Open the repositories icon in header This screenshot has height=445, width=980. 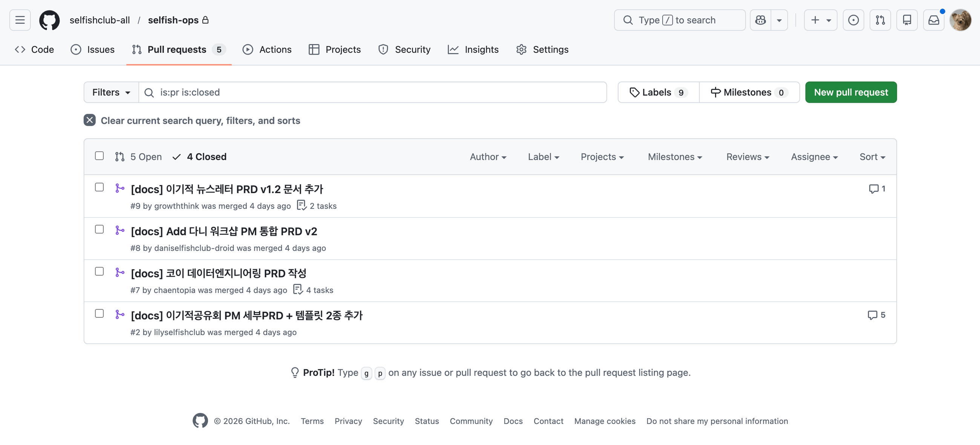tap(906, 20)
